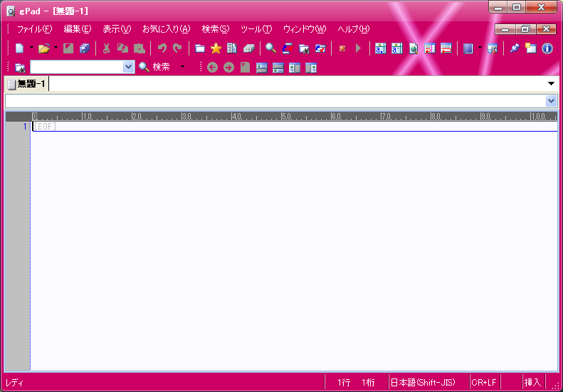Toggle the 挿入 insert mode indicator
The height and width of the screenshot is (392, 563).
532,382
